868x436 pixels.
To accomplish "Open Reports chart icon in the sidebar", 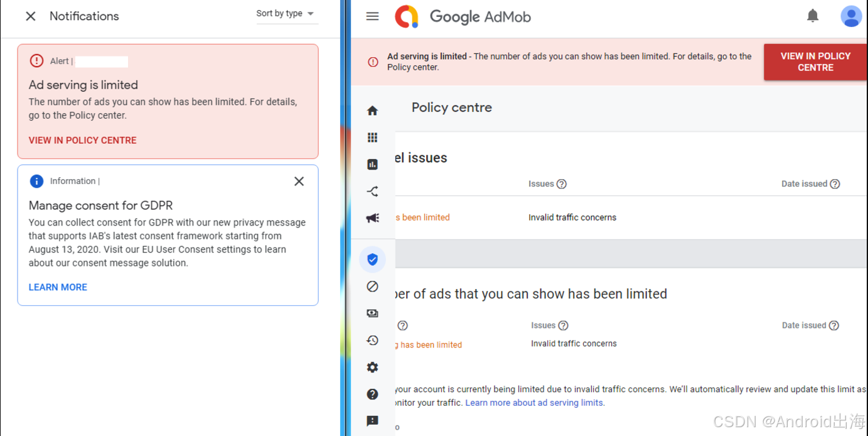I will coord(372,165).
